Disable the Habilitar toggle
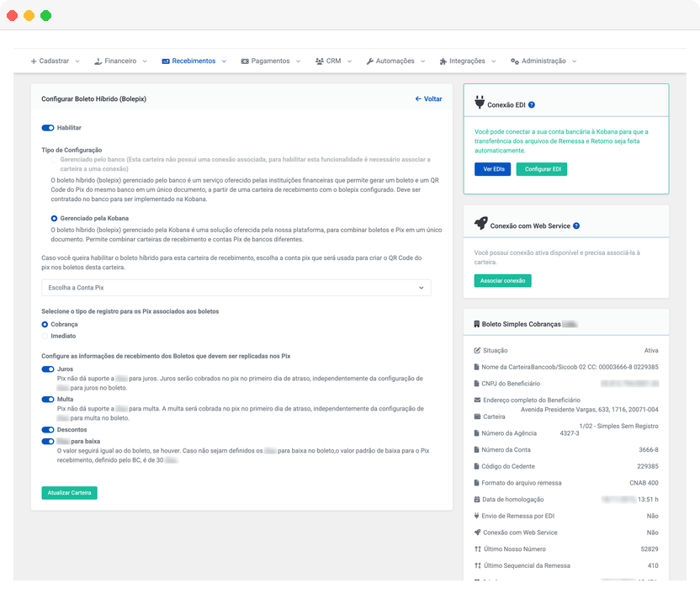 click(x=48, y=127)
